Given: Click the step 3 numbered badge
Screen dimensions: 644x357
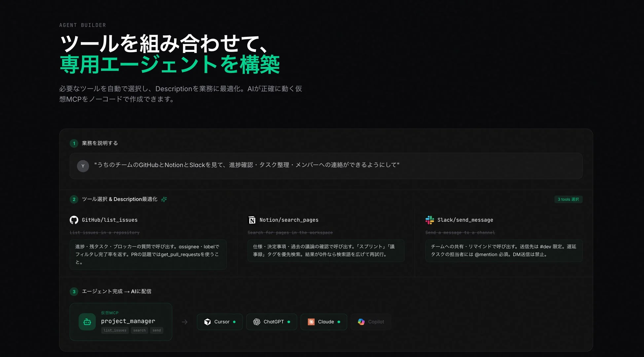Looking at the screenshot, I should click(x=74, y=291).
